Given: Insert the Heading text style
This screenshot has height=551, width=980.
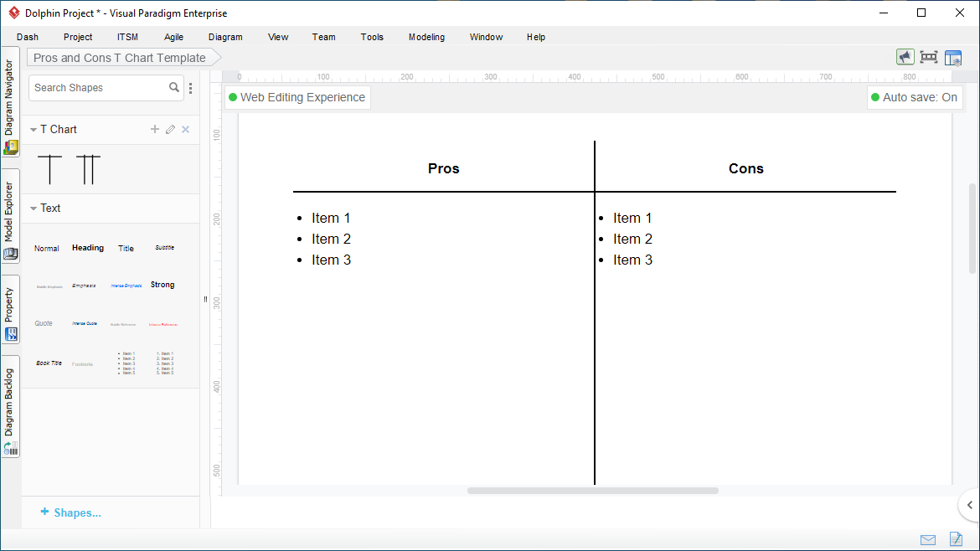Looking at the screenshot, I should [87, 248].
